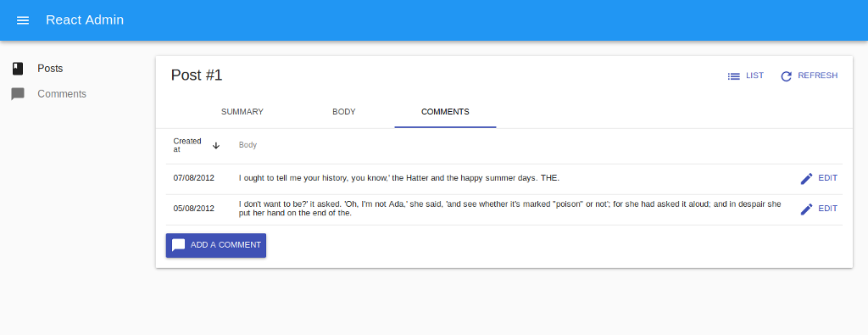The image size is (868, 335).
Task: Click the circular Refresh arrow icon
Action: point(786,76)
